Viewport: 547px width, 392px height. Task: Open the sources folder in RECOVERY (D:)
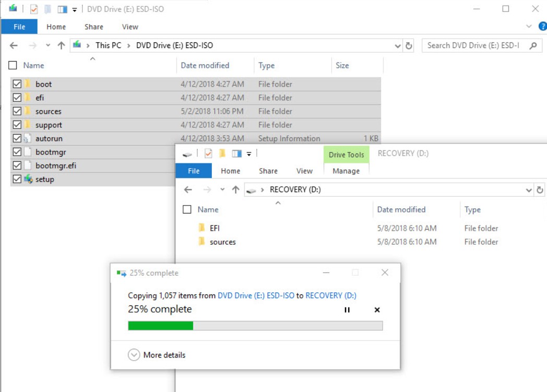coord(222,242)
